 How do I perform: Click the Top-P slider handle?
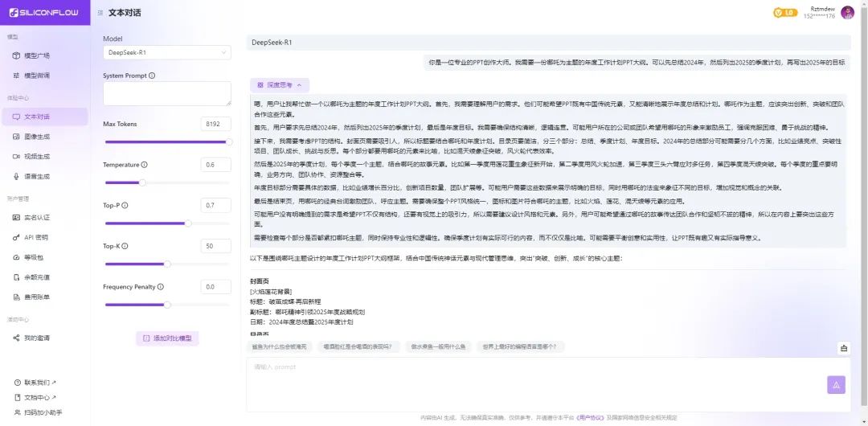(x=187, y=223)
